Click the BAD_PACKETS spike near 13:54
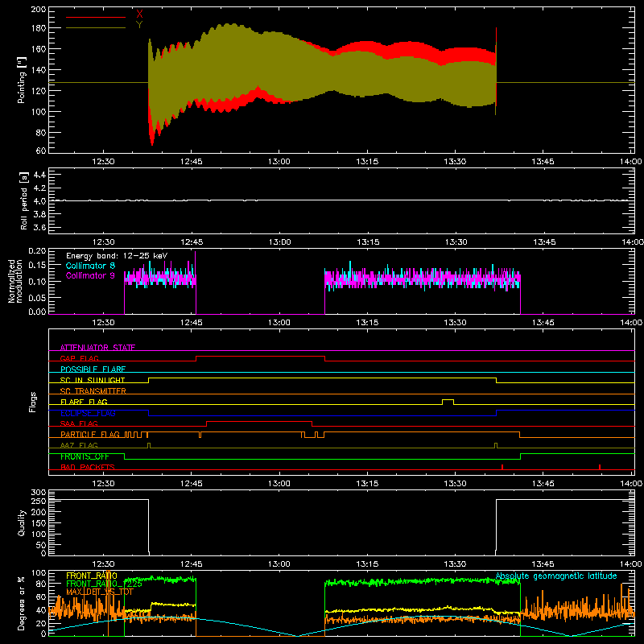This screenshot has width=644, height=644. (600, 467)
